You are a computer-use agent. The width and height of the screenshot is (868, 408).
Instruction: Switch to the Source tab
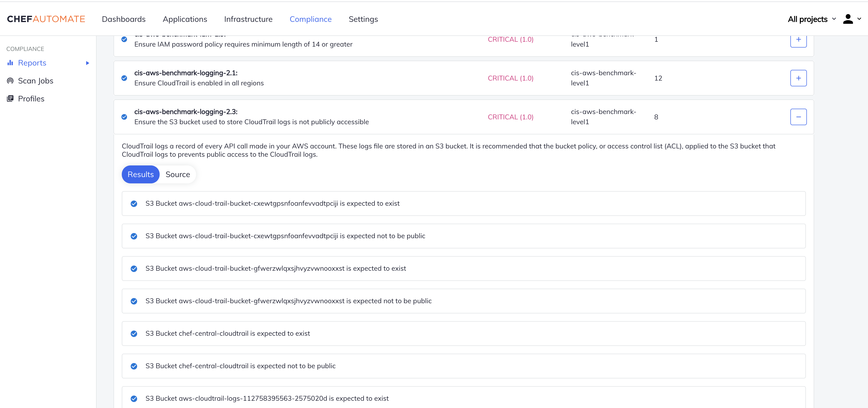tap(178, 174)
